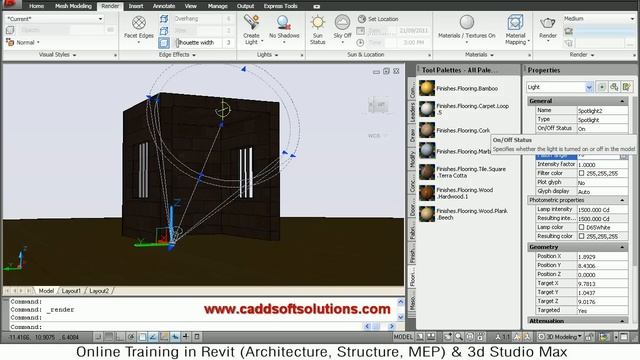Expand the Lights panel title
640x360 pixels.
[267, 54]
